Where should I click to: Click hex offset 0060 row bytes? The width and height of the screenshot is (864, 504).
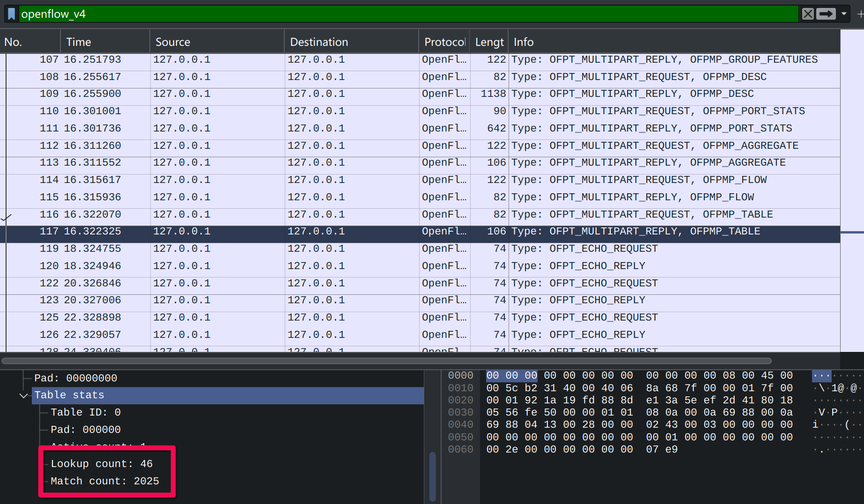(x=582, y=449)
